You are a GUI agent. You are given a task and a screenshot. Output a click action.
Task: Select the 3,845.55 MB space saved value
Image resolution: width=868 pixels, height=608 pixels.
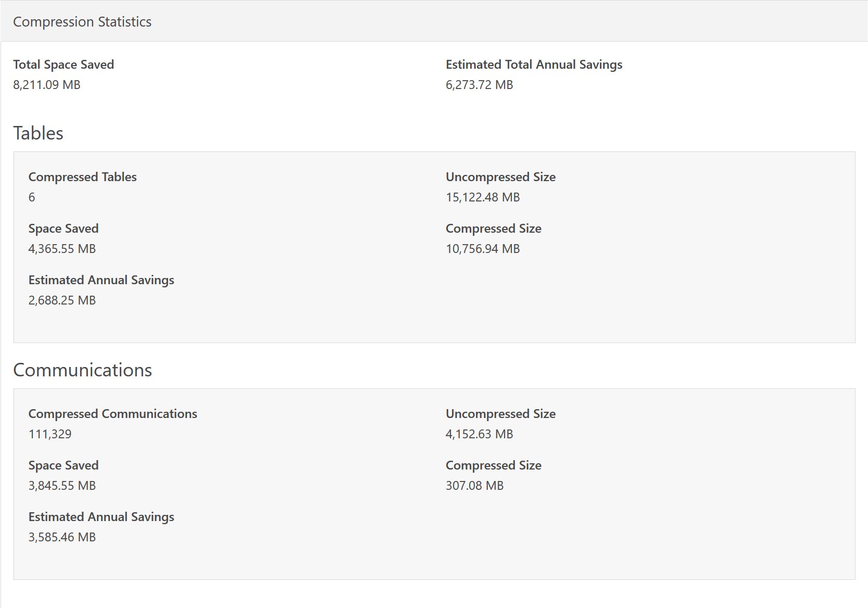click(62, 486)
